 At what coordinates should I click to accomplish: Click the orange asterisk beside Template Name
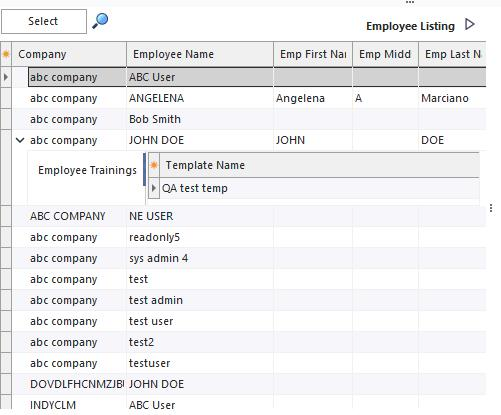[154, 165]
